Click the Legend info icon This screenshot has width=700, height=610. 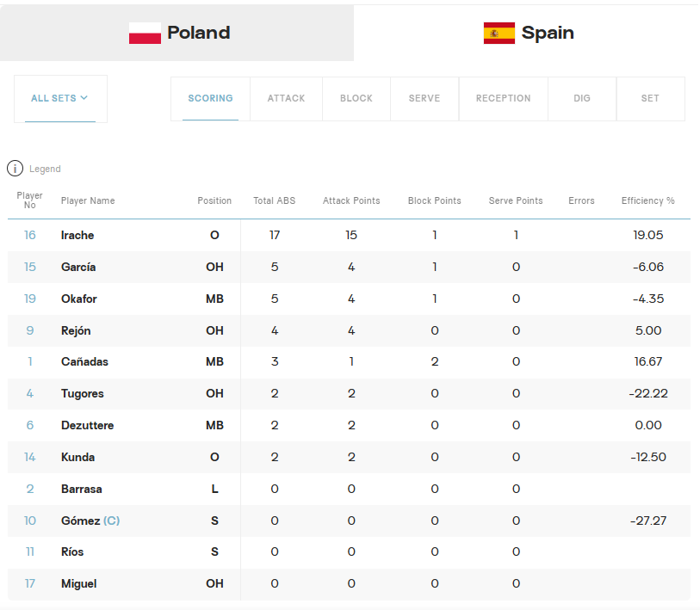15,169
